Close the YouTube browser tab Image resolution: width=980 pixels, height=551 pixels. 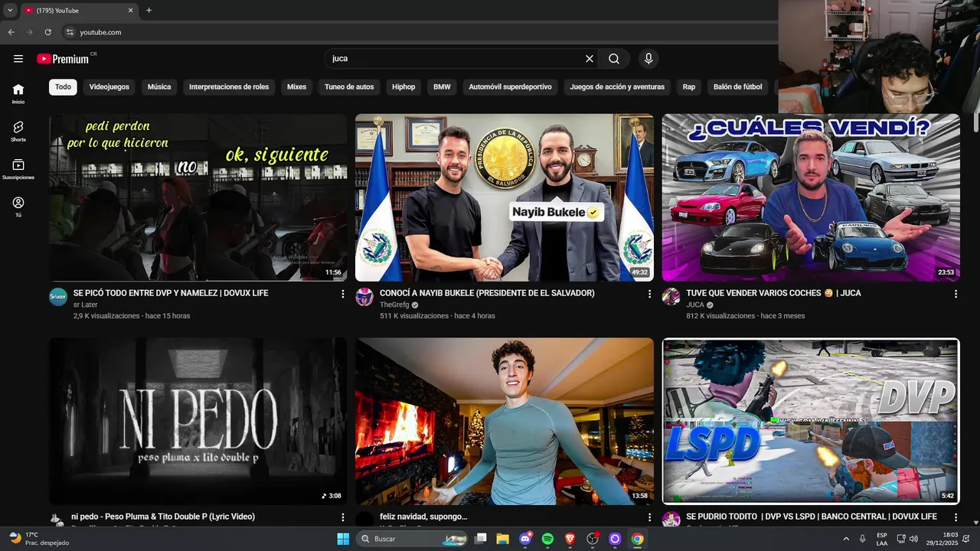130,11
